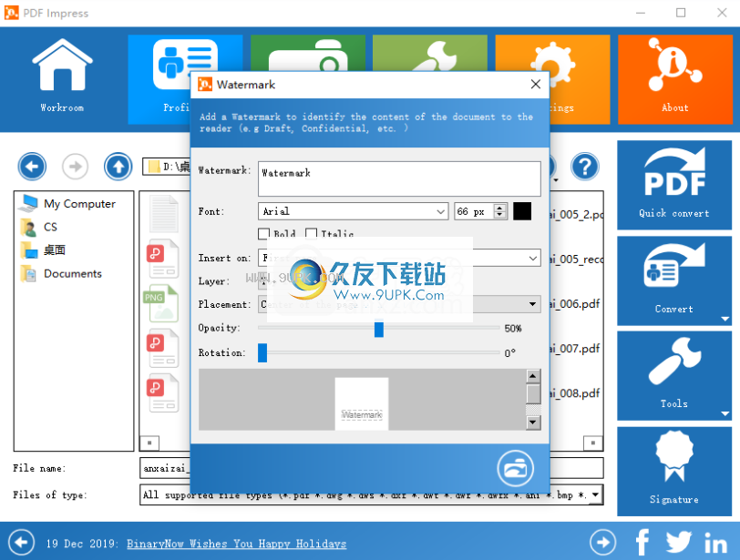Click the File name input field
740x560 pixels.
(x=372, y=468)
